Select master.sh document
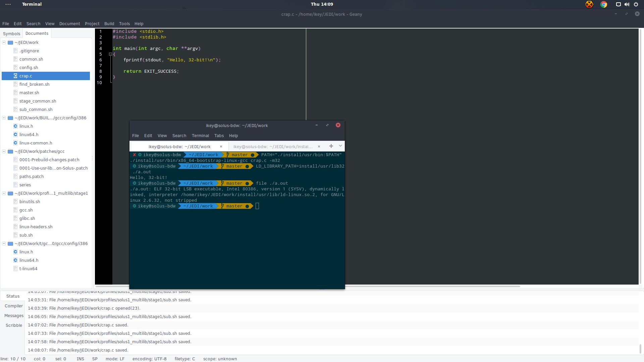 [29, 93]
